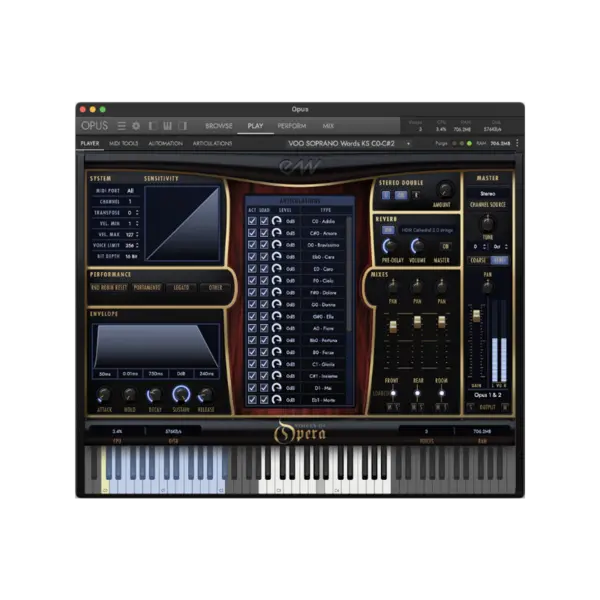This screenshot has height=600, width=600.
Task: Click the Room mic loaded indicator light
Action: point(442,393)
